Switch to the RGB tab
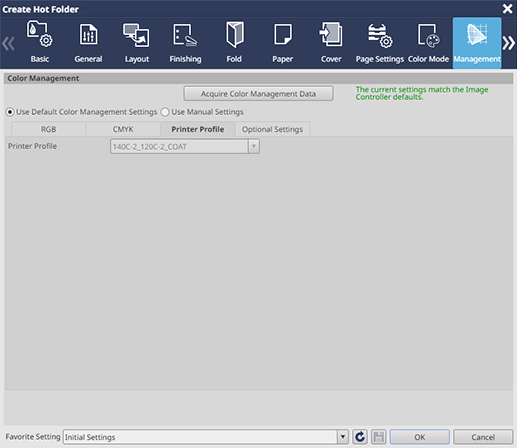 click(x=48, y=129)
